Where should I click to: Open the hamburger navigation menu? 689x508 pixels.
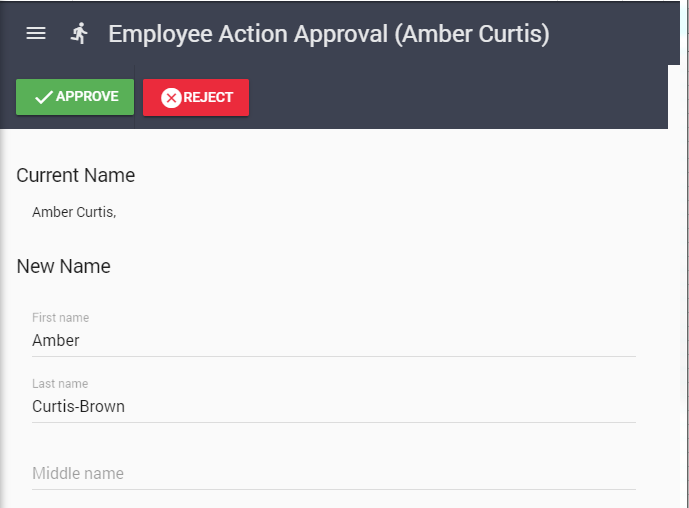pyautogui.click(x=36, y=33)
